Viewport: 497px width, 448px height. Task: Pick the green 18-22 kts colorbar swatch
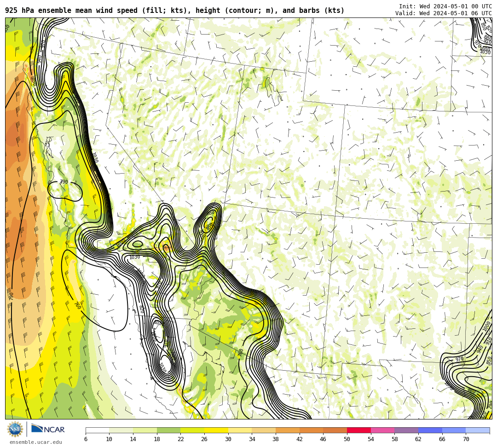point(168,430)
